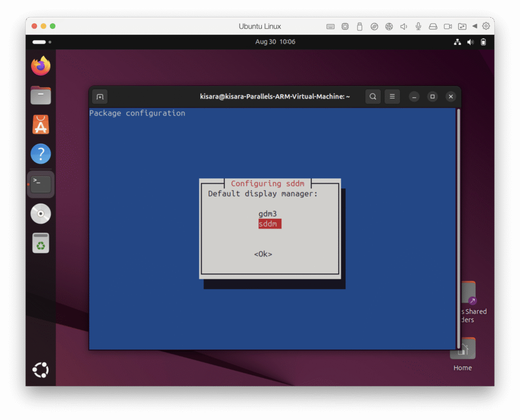Open Parallels VM settings gear
This screenshot has width=520, height=420.
click(486, 26)
